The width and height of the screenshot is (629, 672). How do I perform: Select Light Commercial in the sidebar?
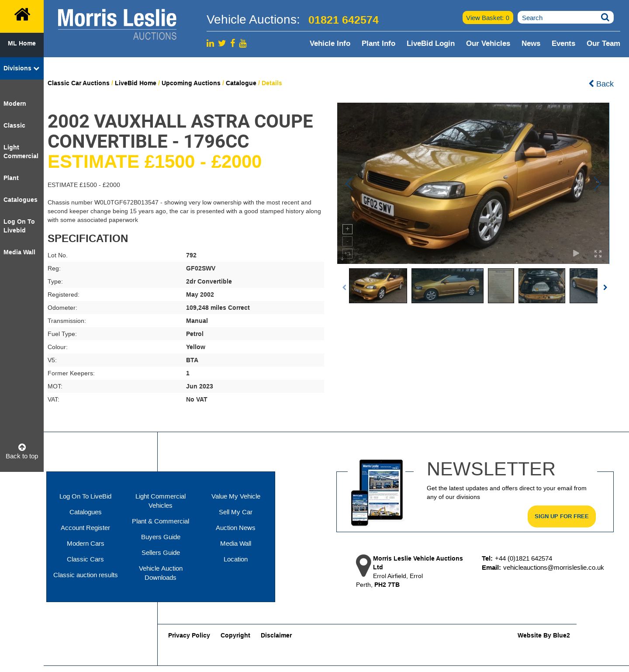point(21,152)
